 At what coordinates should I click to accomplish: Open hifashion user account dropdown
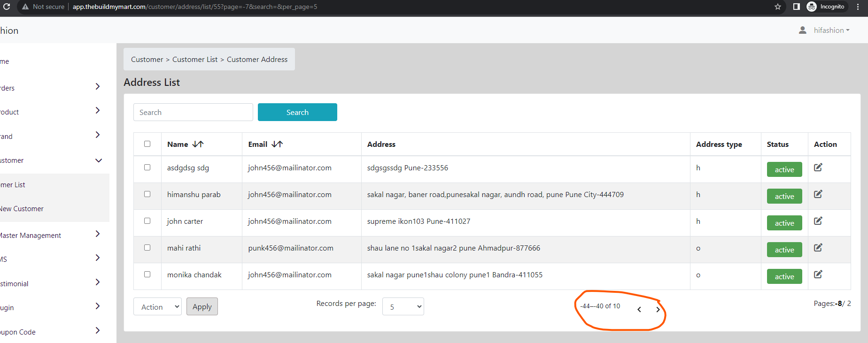pos(831,30)
